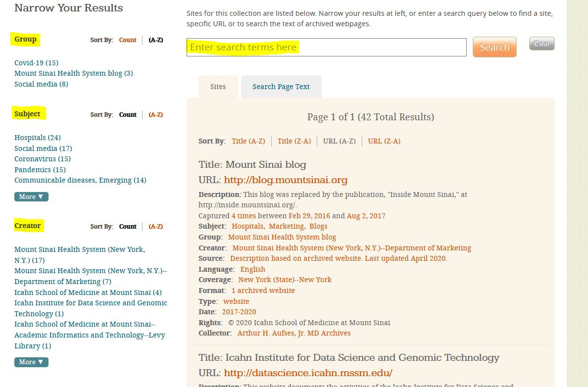Filter by Icahn School of Medicine creator
588x387 pixels.
(x=88, y=292)
